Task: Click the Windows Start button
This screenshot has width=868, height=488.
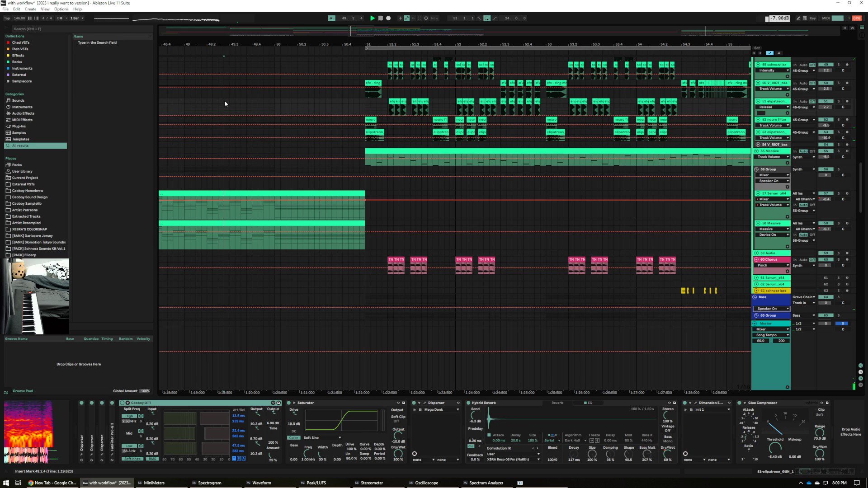Action: pyautogui.click(x=6, y=483)
